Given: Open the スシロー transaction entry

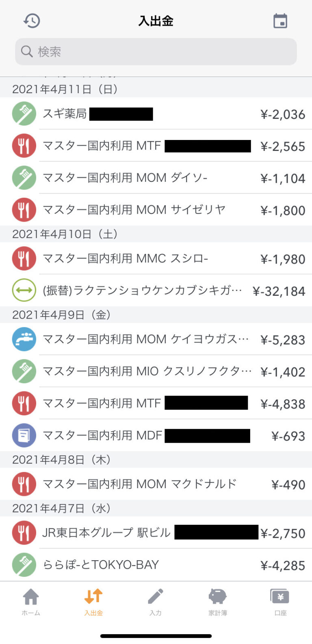Looking at the screenshot, I should point(171,259).
